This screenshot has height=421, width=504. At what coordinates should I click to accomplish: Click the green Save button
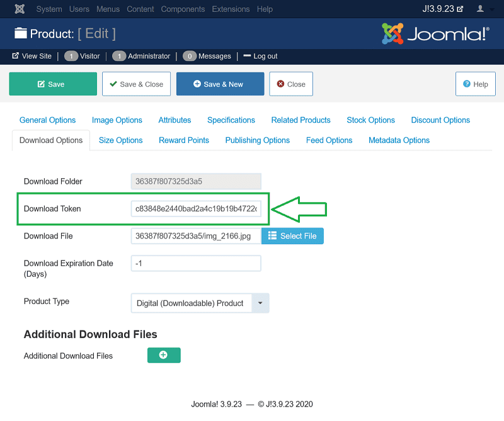[53, 84]
